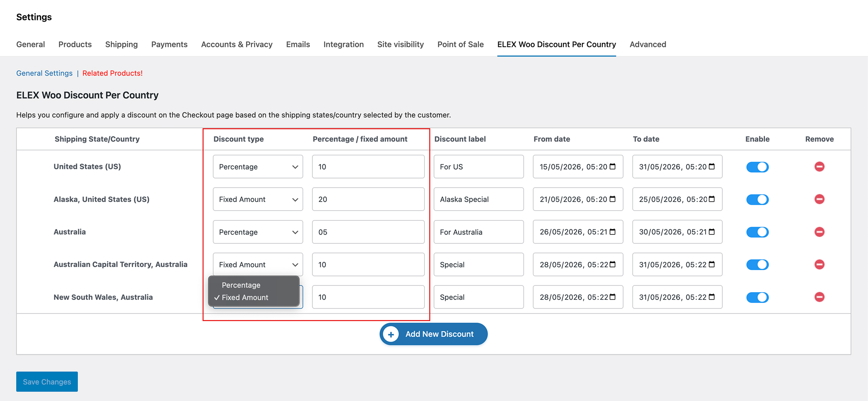Click the 'United States (US)' row name
Viewport: 868px width, 401px height.
tap(87, 167)
